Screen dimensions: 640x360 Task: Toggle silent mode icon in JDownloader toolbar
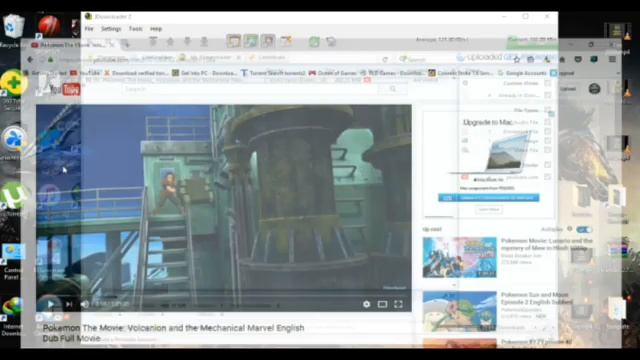286,41
